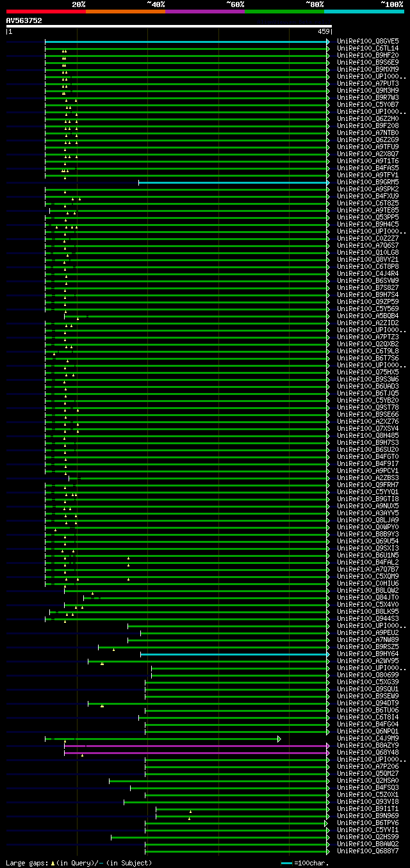The width and height of the screenshot is (410, 868).
Task: Select label UniRef100_Q2QXB2
Action: (x=368, y=344)
